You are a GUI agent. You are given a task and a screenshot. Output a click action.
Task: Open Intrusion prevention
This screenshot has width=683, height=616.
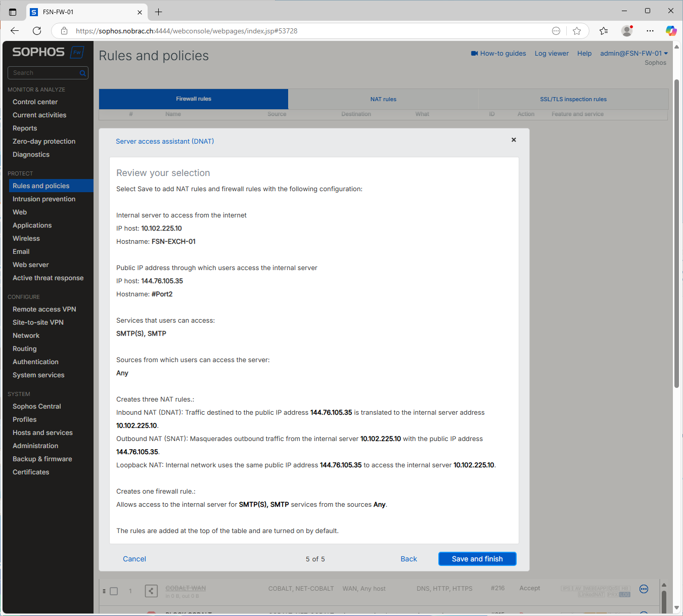(44, 199)
